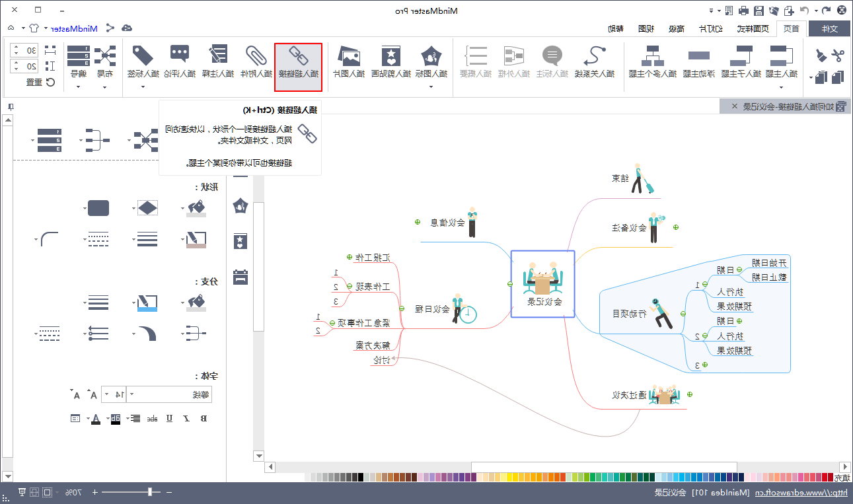Viewport: 853px width, 504px height.
Task: Open the Help (帮助) tab
Action: click(x=616, y=28)
